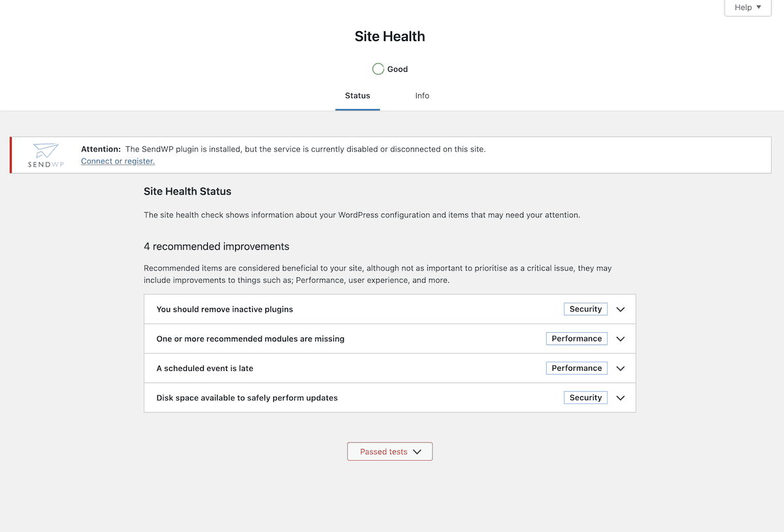Switch to the Info tab
Screen dimensions: 784x532
[421, 95]
